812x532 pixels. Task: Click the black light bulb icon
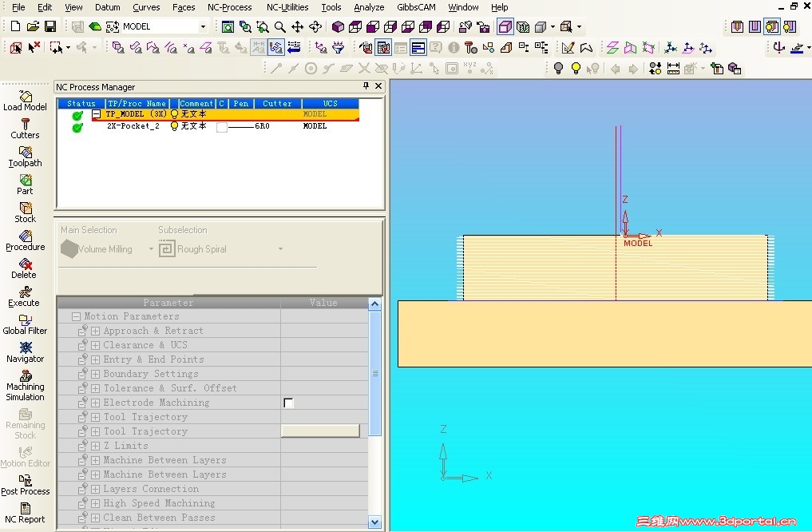coord(558,69)
